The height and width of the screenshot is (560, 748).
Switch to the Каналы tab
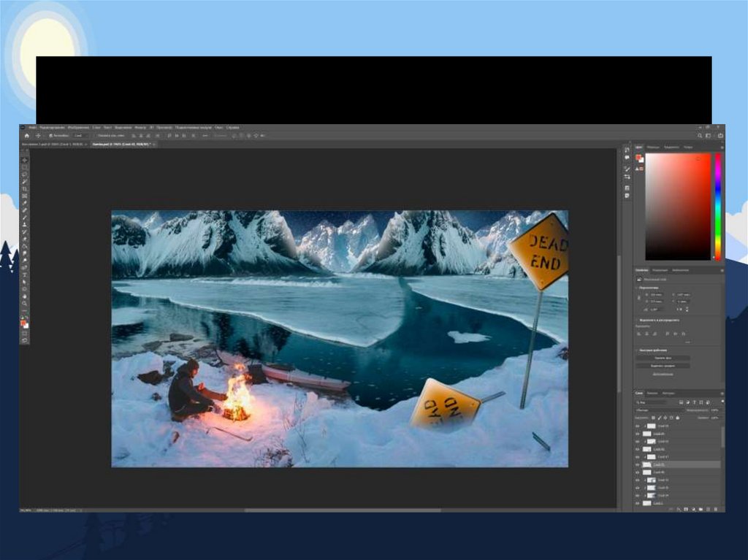[x=652, y=393]
